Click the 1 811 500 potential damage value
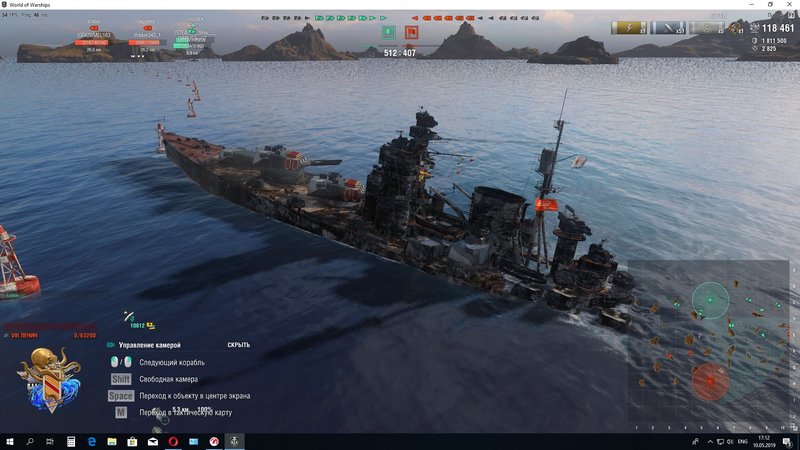Screen dimensions: 800x450 [x=774, y=41]
